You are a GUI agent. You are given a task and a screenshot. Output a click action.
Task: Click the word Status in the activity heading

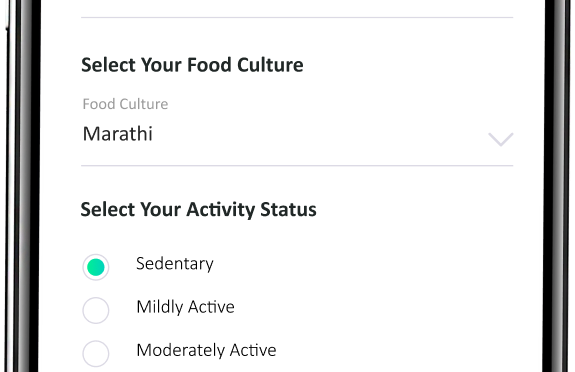tap(288, 209)
